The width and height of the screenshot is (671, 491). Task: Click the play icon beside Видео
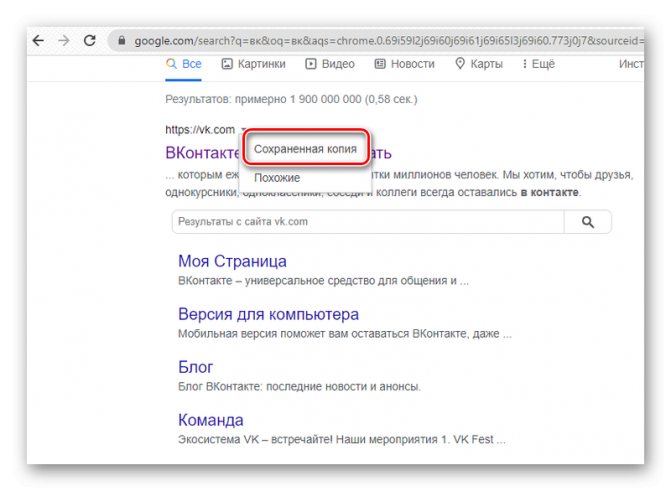(x=311, y=64)
